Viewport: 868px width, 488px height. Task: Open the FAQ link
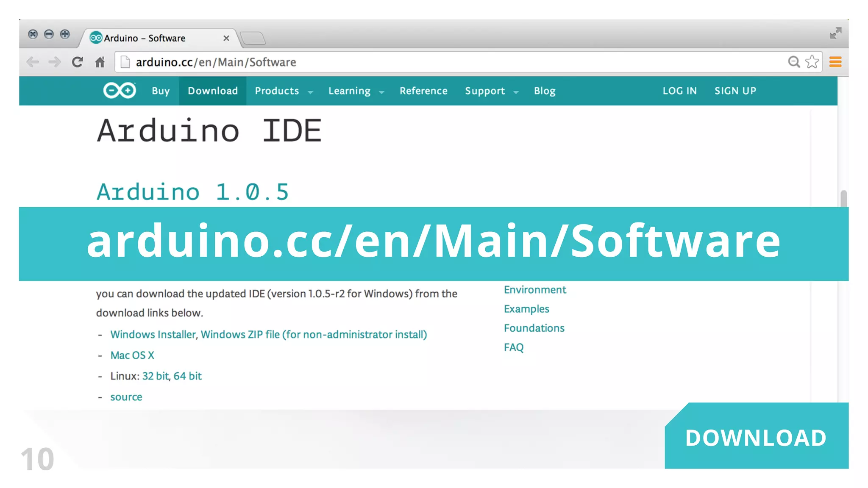click(514, 347)
